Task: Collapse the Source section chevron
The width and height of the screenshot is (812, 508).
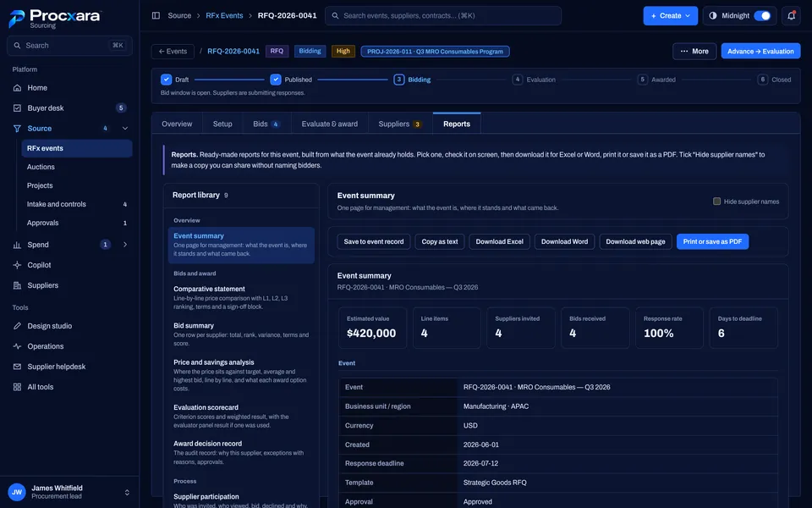Action: click(x=125, y=129)
